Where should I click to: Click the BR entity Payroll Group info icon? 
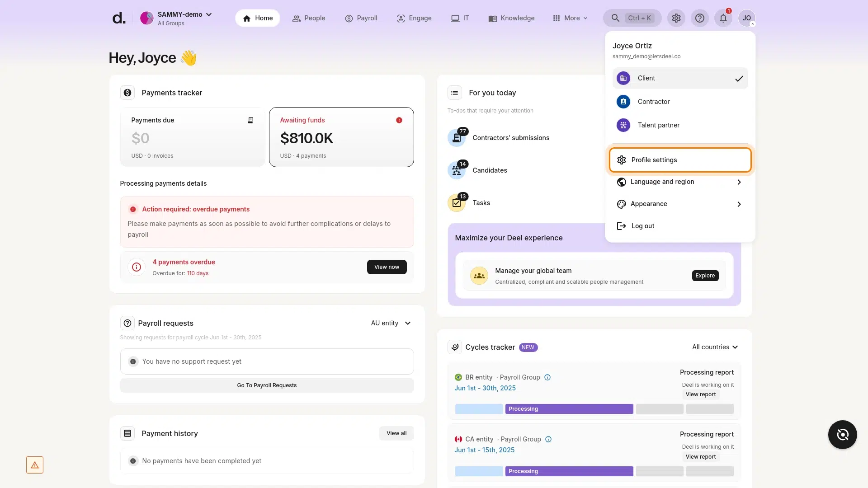(x=547, y=377)
